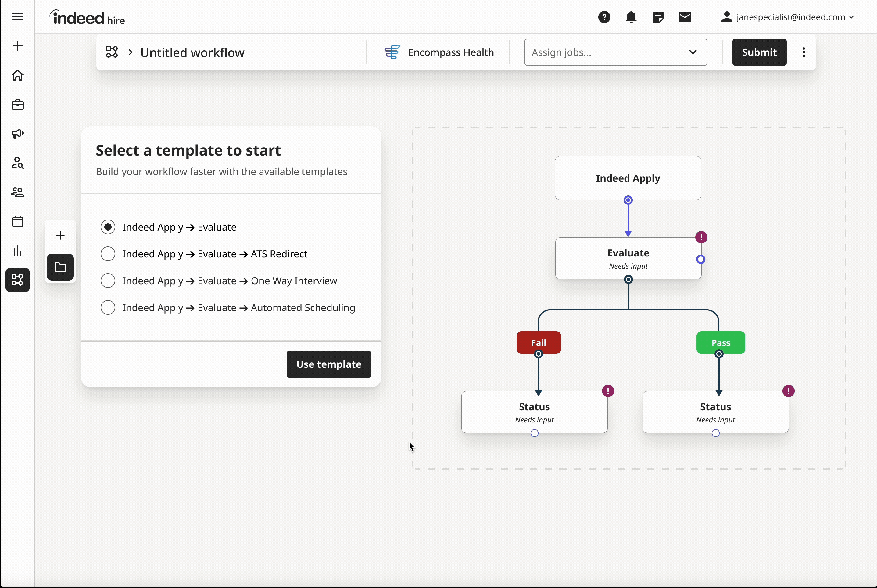The width and height of the screenshot is (877, 588).
Task: Select Indeed Apply → Evaluate template radio
Action: point(108,227)
